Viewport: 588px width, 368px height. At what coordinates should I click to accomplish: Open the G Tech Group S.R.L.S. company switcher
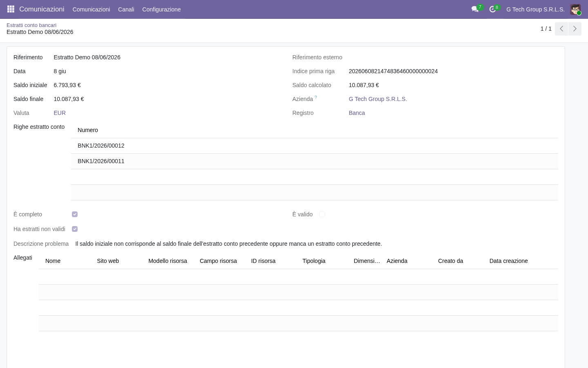tap(535, 9)
